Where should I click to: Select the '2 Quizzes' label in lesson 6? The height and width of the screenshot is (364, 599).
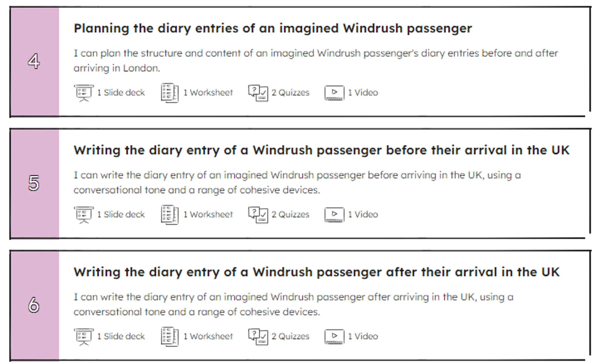point(290,337)
